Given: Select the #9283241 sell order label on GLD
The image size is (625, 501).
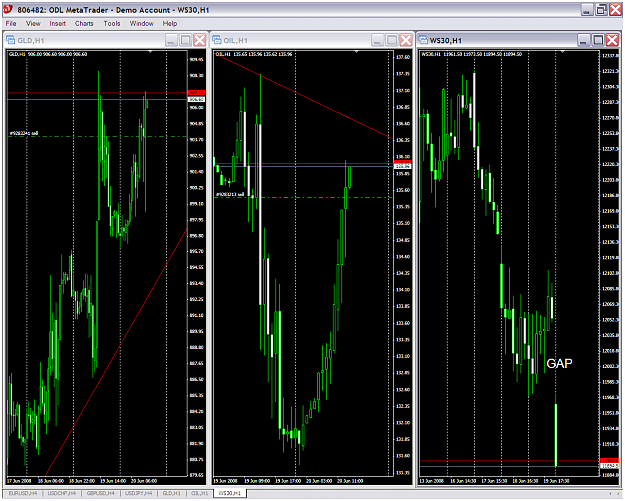Looking at the screenshot, I should point(24,134).
